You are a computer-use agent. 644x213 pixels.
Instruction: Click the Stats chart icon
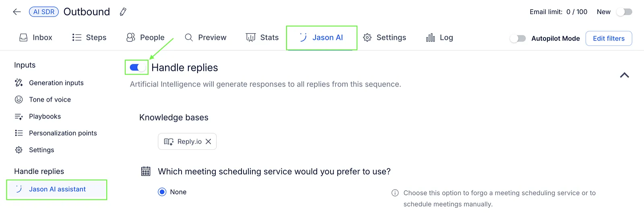[x=251, y=37]
